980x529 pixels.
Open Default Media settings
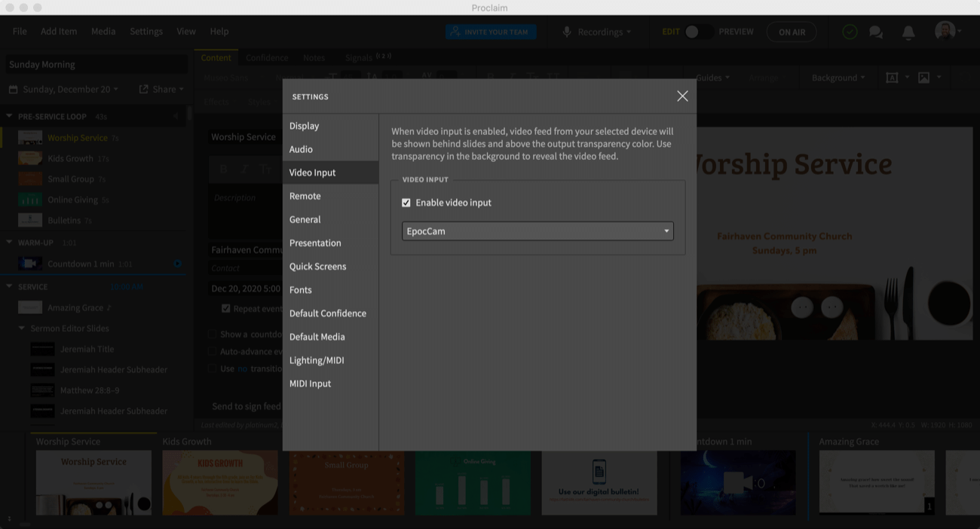tap(330, 336)
